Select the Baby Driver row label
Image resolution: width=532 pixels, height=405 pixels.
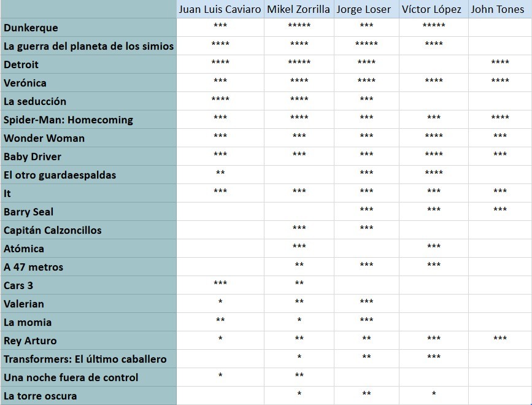coord(33,156)
